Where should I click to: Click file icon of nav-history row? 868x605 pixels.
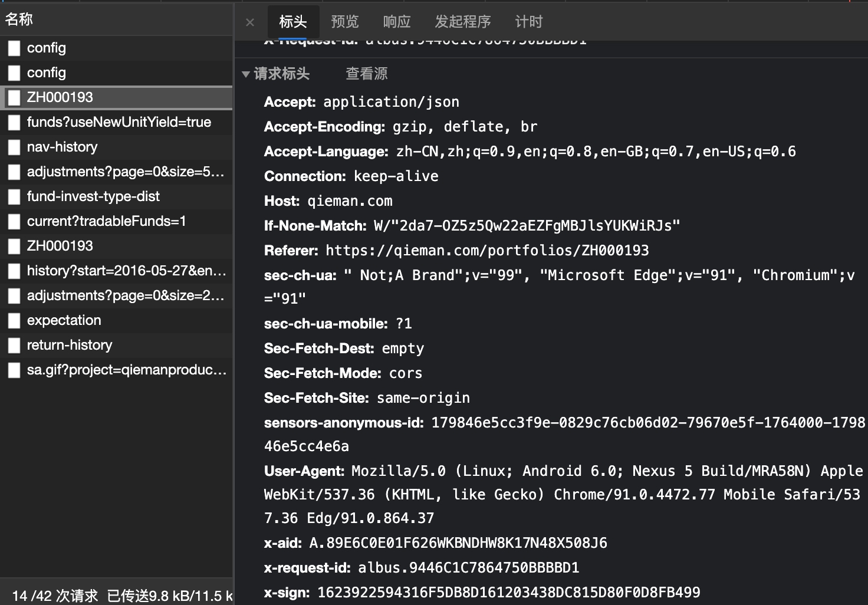pos(14,147)
